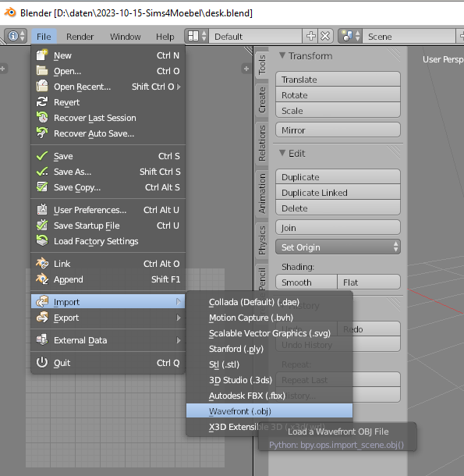Switch to the Tools tab

262,65
